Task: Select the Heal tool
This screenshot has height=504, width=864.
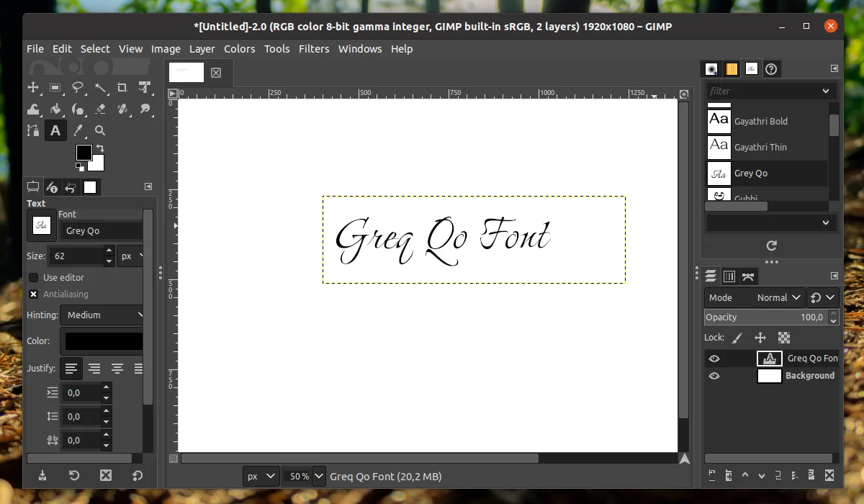Action: [122, 109]
